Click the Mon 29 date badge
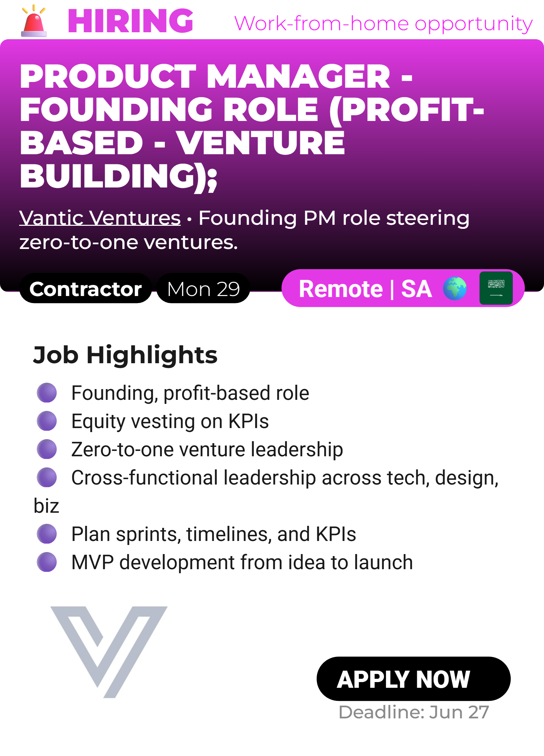This screenshot has width=544, height=756. (203, 289)
